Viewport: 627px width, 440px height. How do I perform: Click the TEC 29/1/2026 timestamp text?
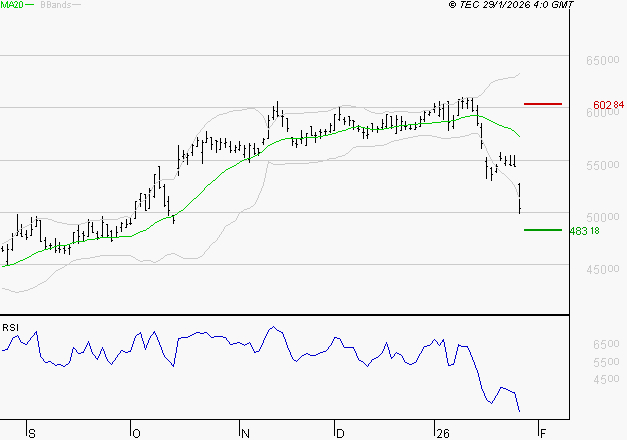click(x=511, y=4)
